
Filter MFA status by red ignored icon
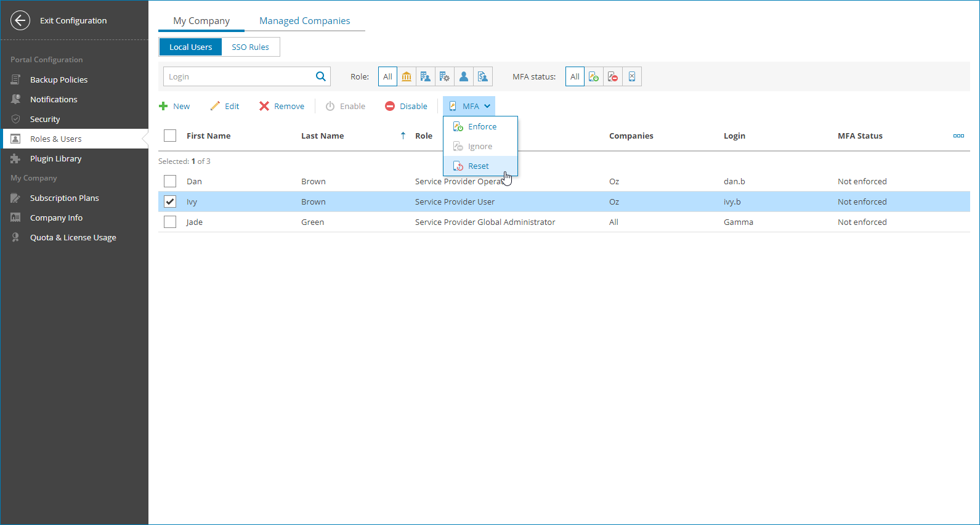point(613,76)
